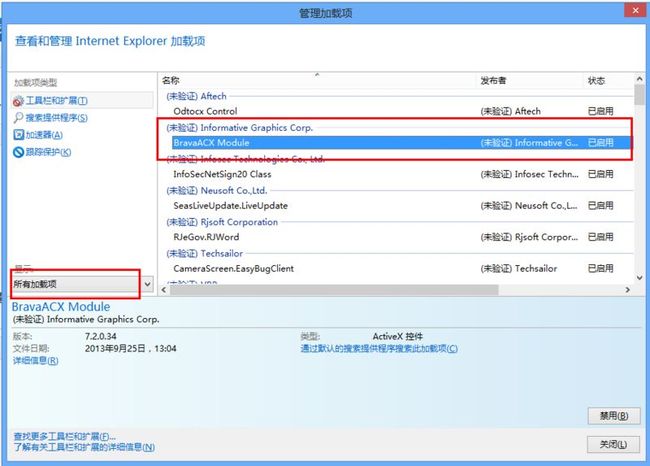This screenshot has width=650, height=466.
Task: Click the vertical scrollbar up arrow
Action: 639,78
